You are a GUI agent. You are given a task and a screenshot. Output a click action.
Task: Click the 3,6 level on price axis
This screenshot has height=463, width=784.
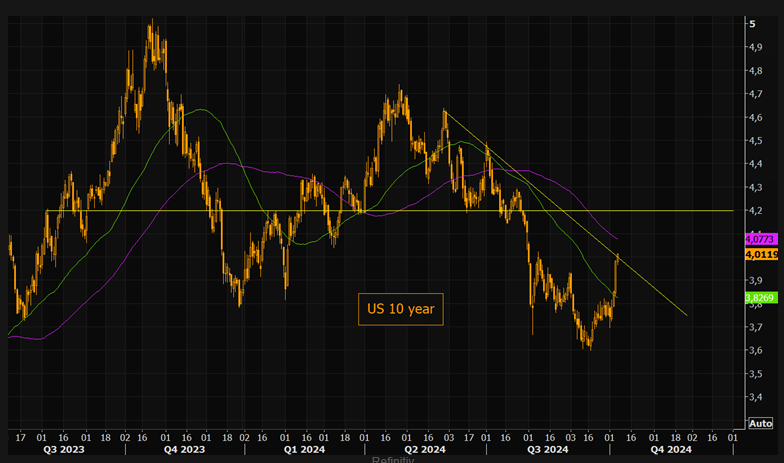[x=756, y=350]
